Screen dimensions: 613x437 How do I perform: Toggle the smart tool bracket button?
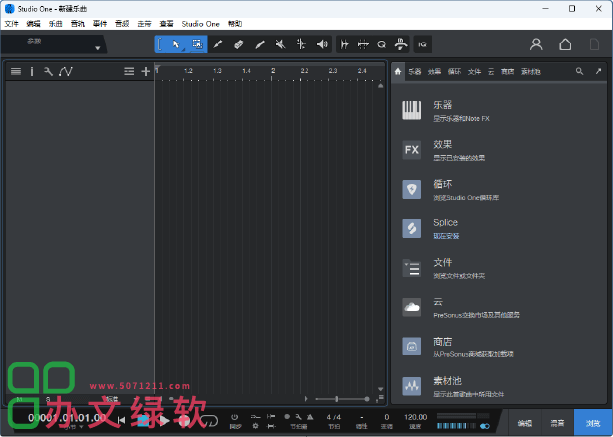point(160,44)
